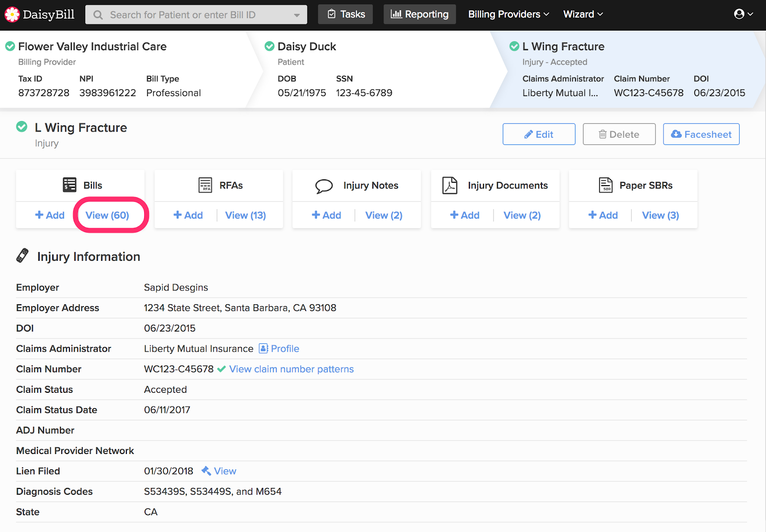This screenshot has width=766, height=532.
Task: Click the bandage icon by Injury Information
Action: pyautogui.click(x=22, y=255)
